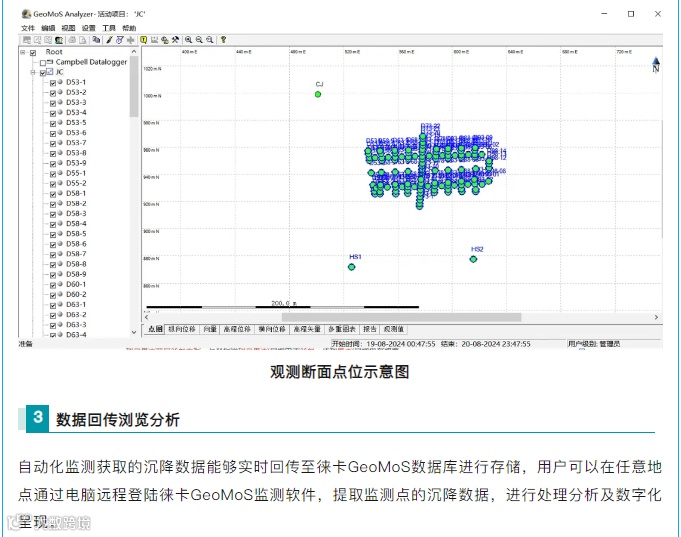681x537 pixels.
Task: Uncheck the D60-1 point checkbox
Action: pos(53,285)
